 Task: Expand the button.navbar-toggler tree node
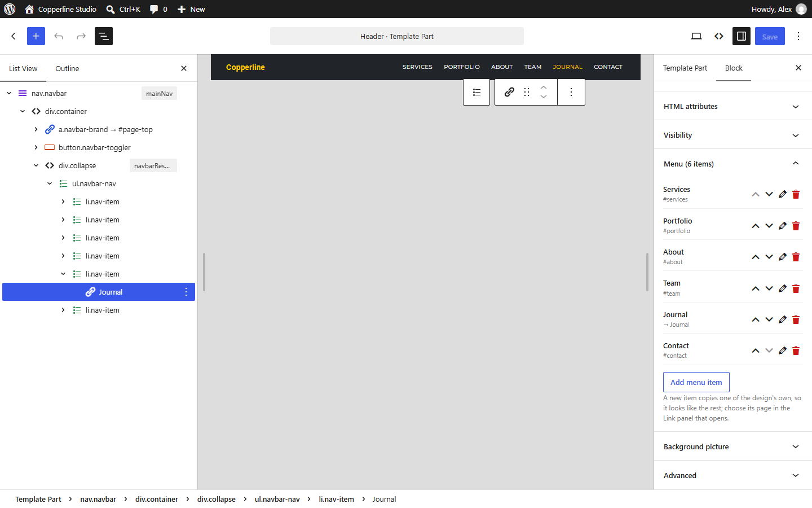(x=36, y=147)
